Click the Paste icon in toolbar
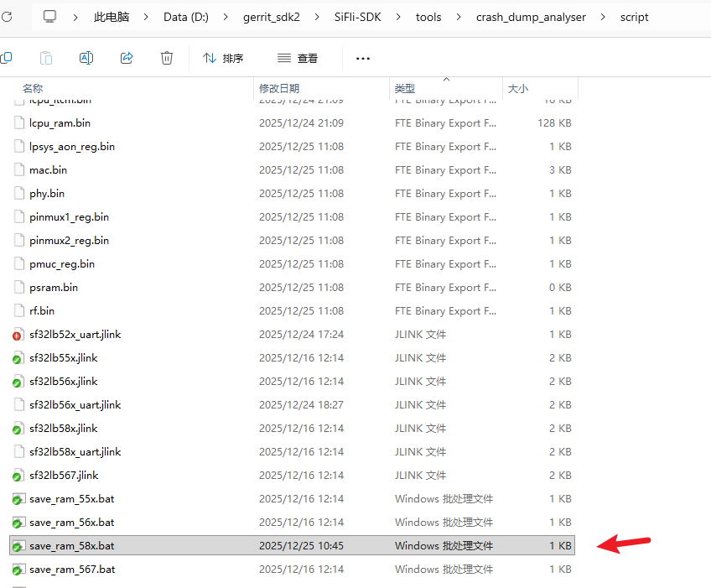This screenshot has width=711, height=588. [46, 58]
